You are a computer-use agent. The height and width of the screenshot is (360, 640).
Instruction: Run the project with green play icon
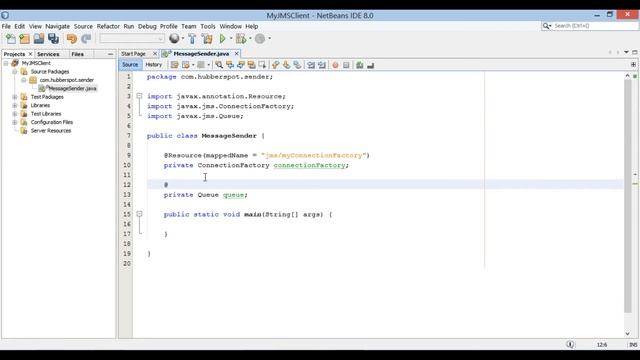click(222, 39)
